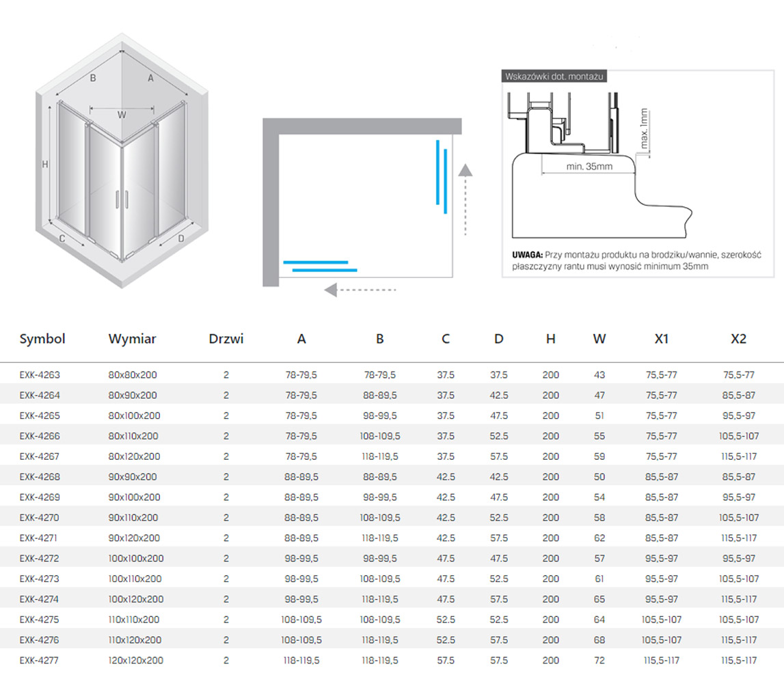This screenshot has height=673, width=784.
Task: Click the UWAGA warning text under the diagram
Action: (x=636, y=260)
